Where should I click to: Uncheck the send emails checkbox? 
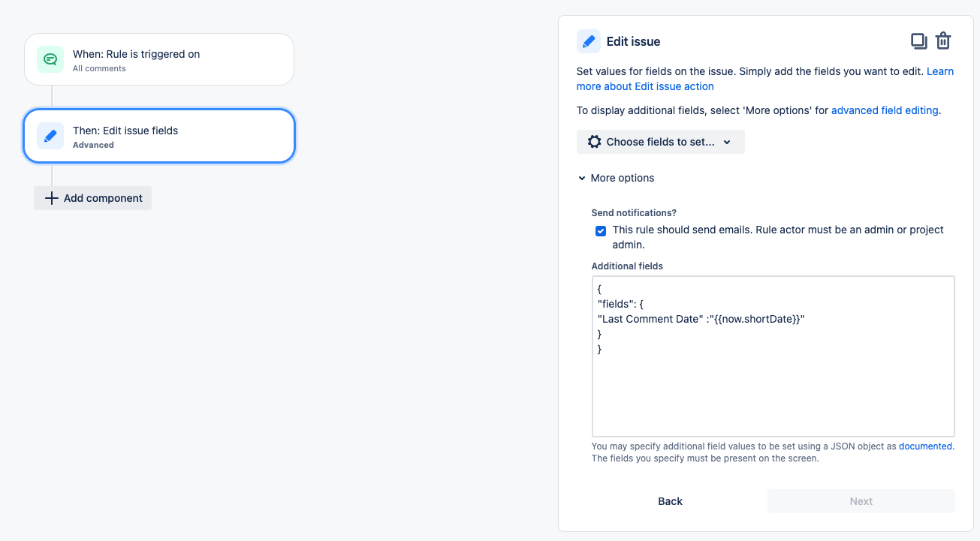pos(601,230)
